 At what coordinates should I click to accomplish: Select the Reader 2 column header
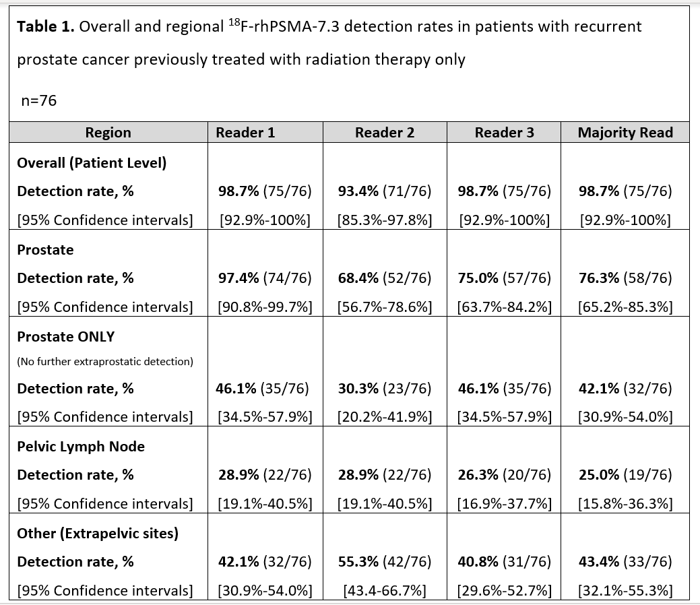[x=385, y=133]
